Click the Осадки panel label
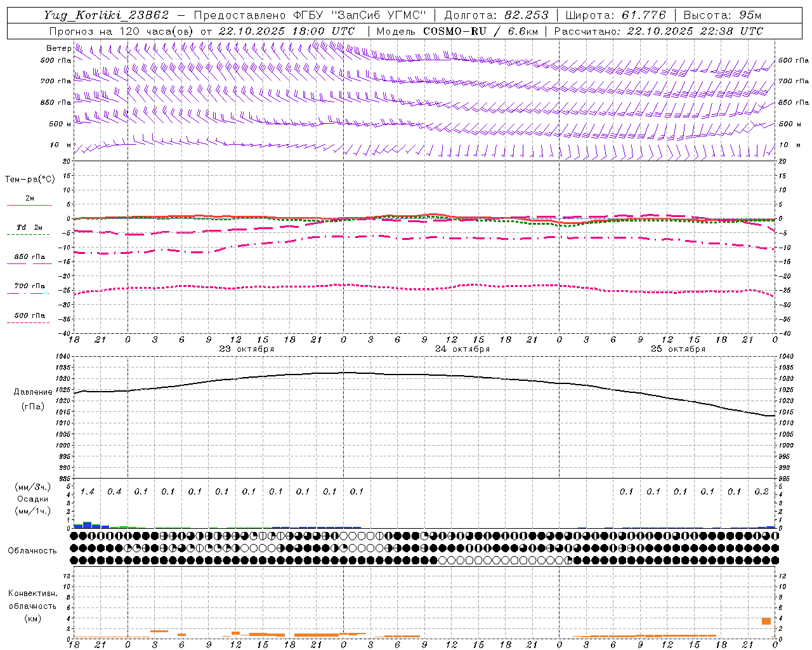 (x=33, y=499)
